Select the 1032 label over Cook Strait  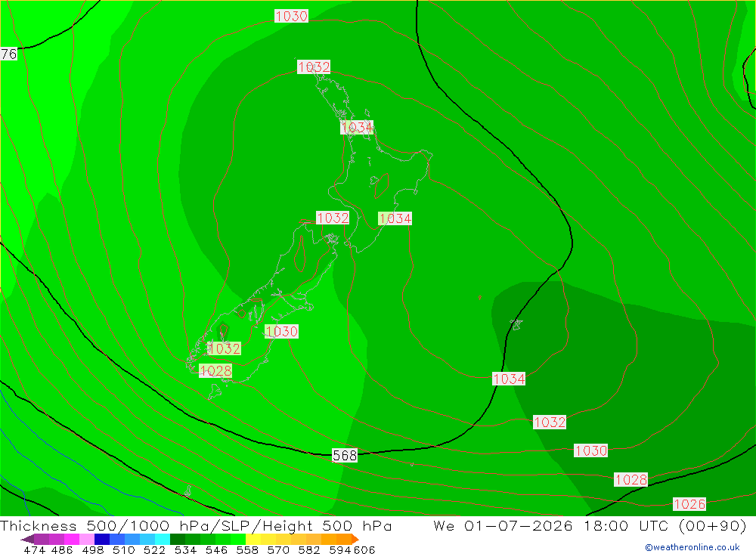click(333, 218)
